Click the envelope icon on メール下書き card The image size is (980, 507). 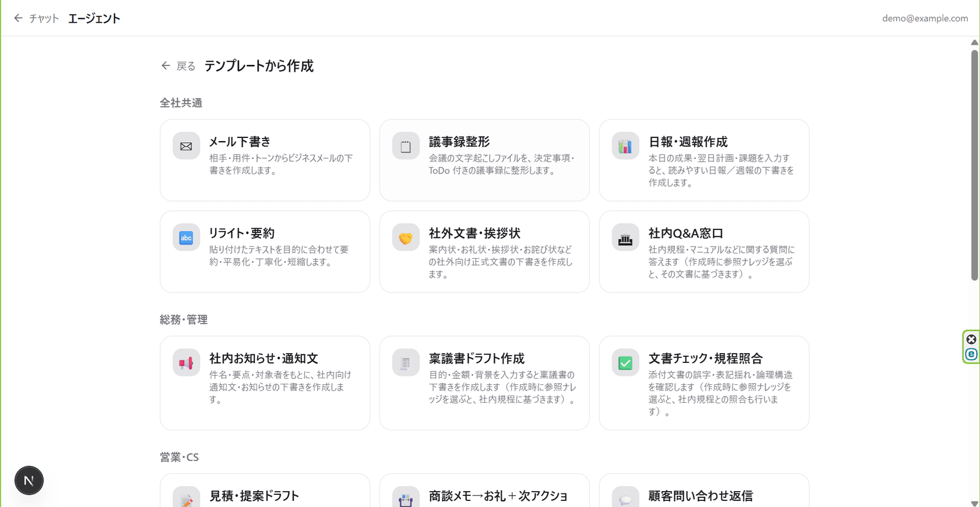tap(186, 146)
